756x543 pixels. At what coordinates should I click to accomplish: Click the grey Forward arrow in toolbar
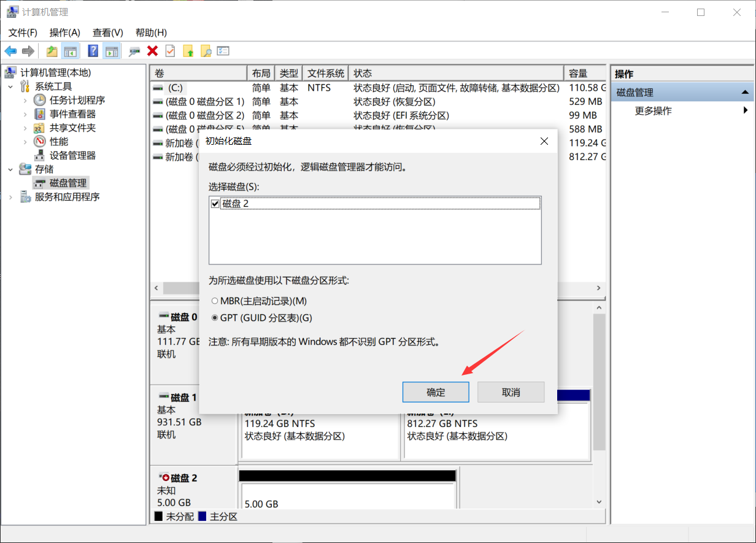[x=28, y=52]
